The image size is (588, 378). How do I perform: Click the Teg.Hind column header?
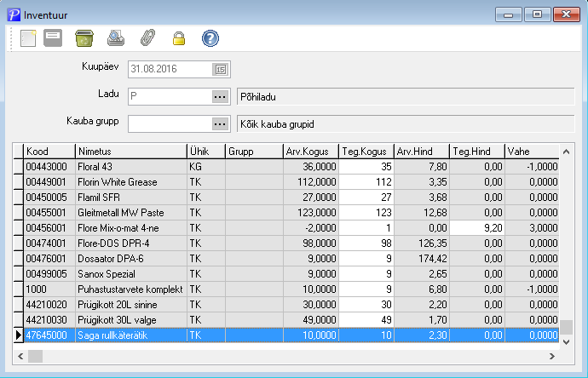click(477, 152)
